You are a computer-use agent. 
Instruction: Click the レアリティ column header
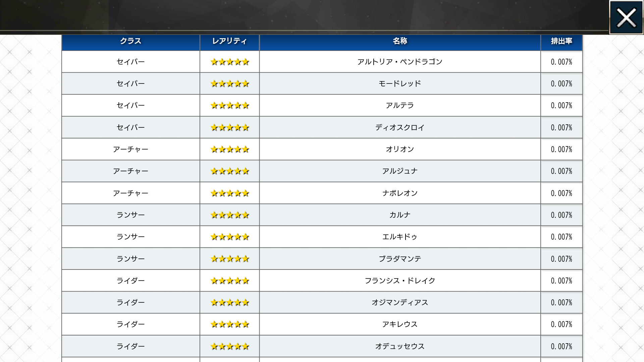(x=229, y=41)
